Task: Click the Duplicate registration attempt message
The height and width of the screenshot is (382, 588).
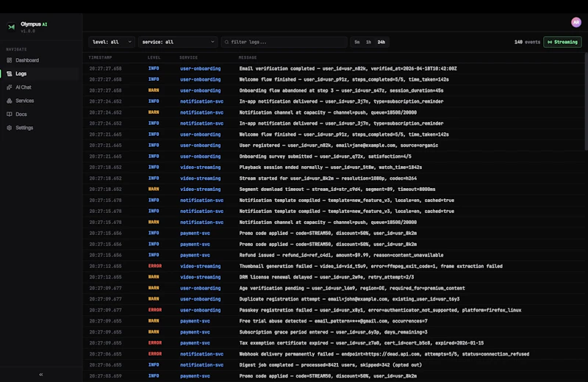Action: point(350,299)
